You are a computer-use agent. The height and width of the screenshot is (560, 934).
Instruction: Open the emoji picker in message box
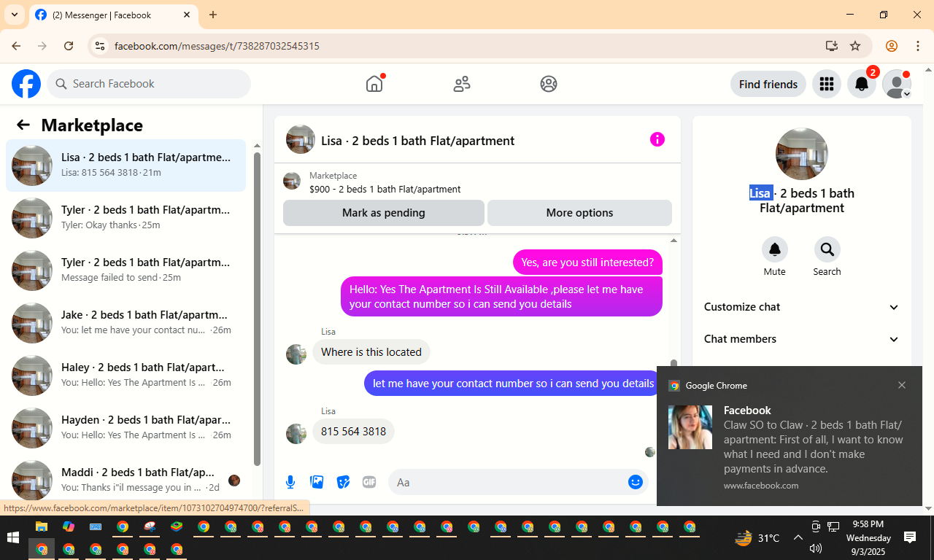pyautogui.click(x=636, y=482)
